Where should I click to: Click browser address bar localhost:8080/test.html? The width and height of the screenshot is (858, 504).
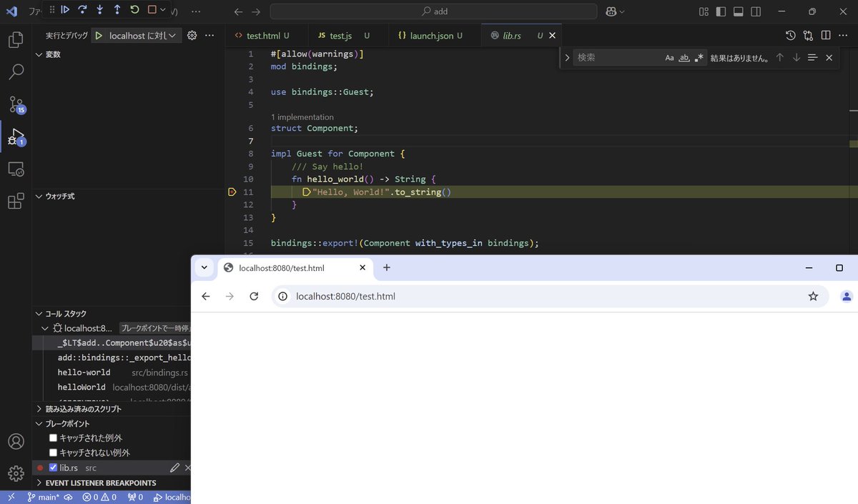click(551, 296)
